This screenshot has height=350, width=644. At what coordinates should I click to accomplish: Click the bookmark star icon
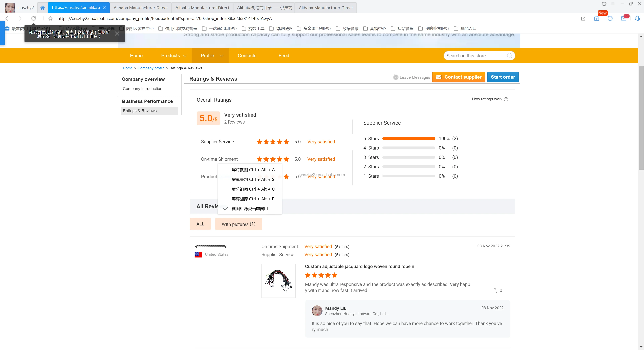(50, 18)
